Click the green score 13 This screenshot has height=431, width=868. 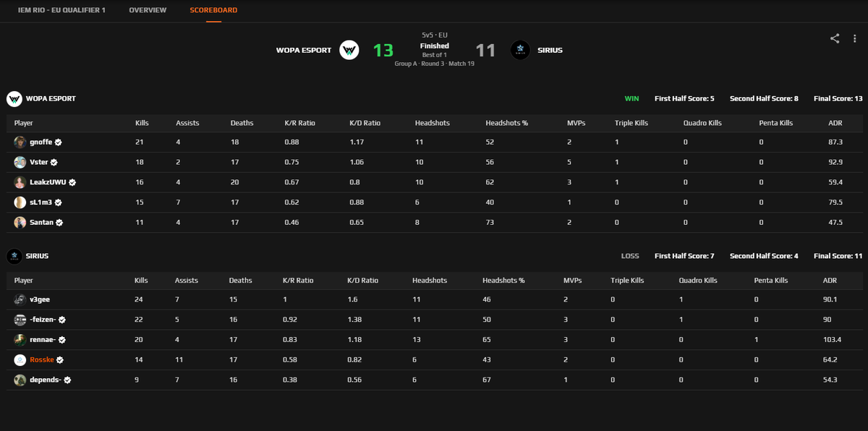(383, 50)
